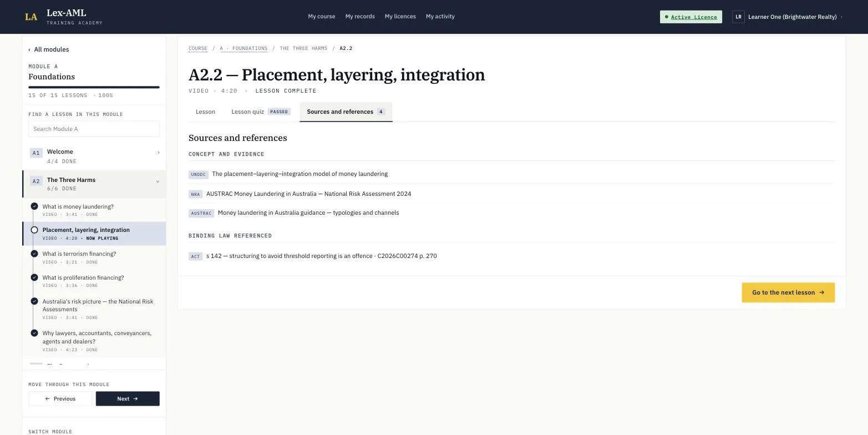The width and height of the screenshot is (868, 435).
Task: Open the s 142 structuring offence reference
Action: tap(321, 256)
